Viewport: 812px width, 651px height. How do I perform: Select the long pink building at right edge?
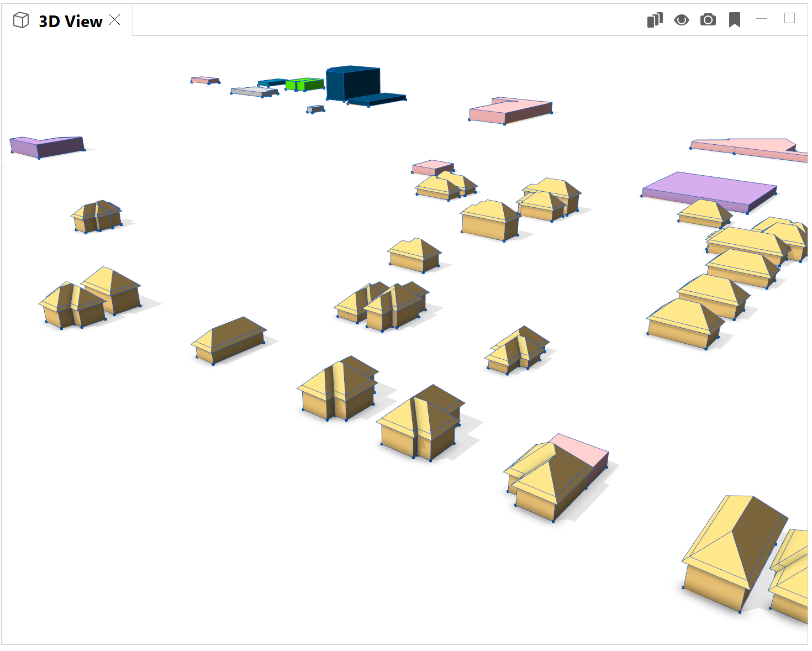click(x=746, y=147)
